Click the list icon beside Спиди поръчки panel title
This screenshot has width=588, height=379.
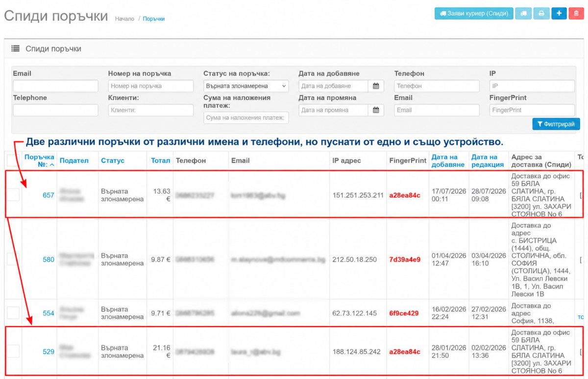click(16, 49)
